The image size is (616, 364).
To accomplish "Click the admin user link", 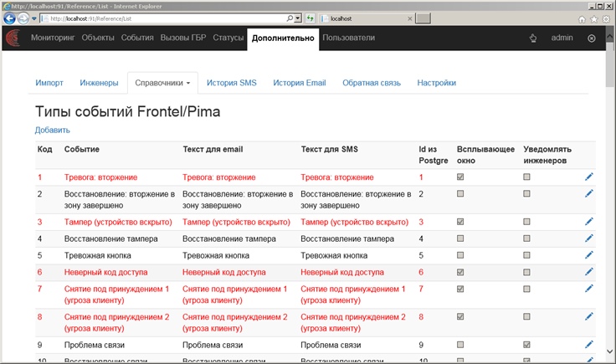I will pyautogui.click(x=562, y=38).
